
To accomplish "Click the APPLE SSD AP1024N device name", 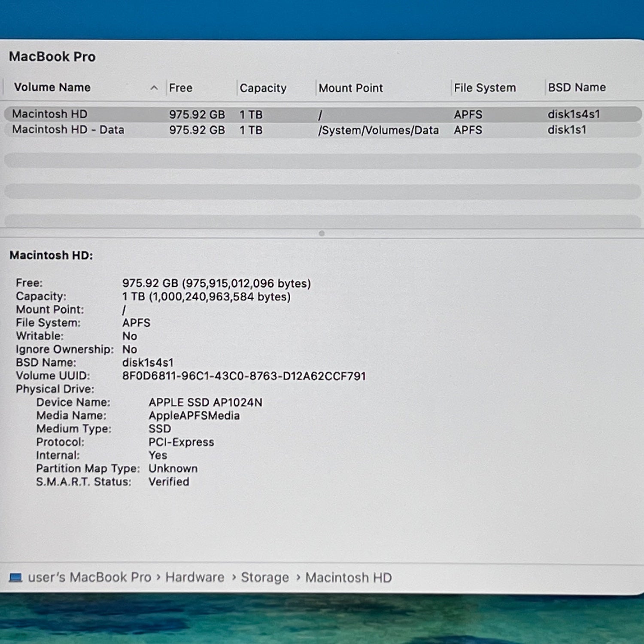I will (x=205, y=402).
